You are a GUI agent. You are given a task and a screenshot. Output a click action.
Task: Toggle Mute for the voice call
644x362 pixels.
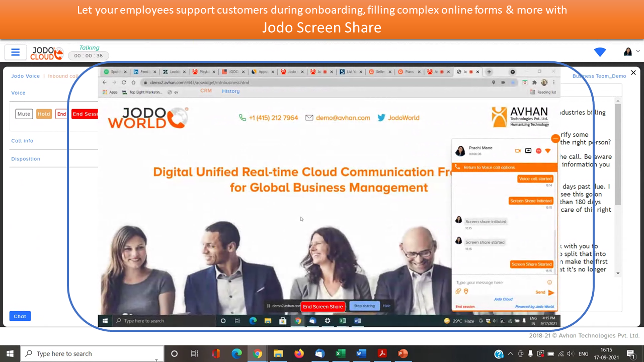click(24, 114)
